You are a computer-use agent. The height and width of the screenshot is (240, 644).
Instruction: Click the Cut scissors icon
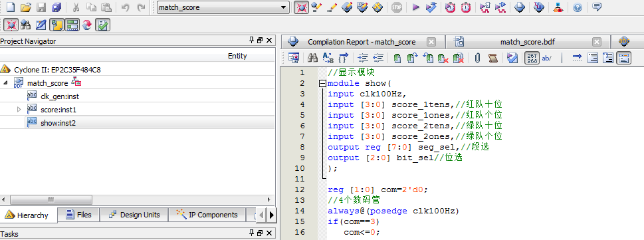tap(76, 7)
